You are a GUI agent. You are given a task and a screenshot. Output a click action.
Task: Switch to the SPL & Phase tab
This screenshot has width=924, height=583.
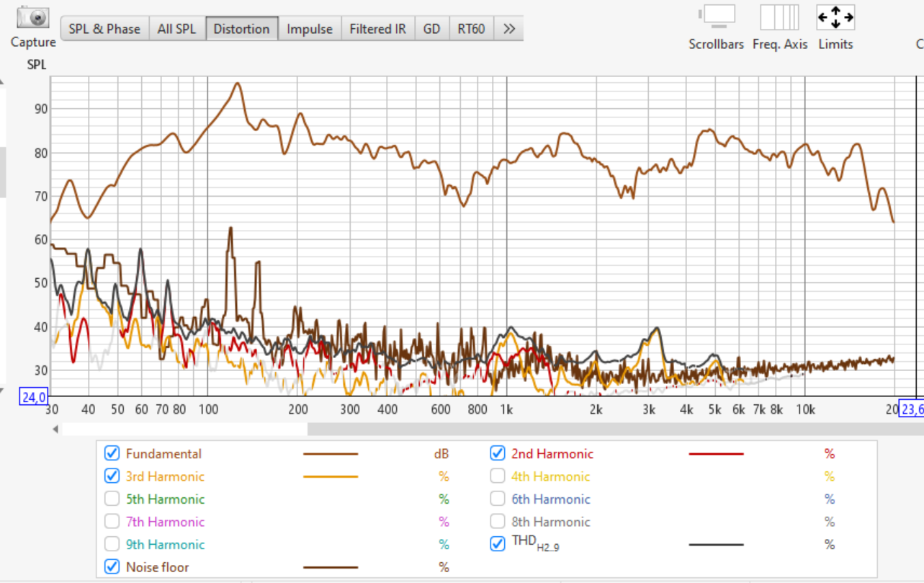click(x=104, y=30)
